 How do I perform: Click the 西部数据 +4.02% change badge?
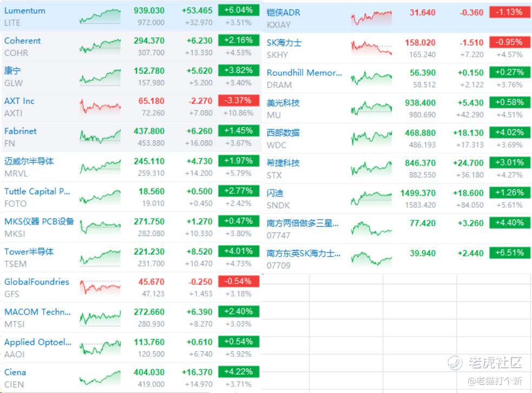pyautogui.click(x=510, y=133)
